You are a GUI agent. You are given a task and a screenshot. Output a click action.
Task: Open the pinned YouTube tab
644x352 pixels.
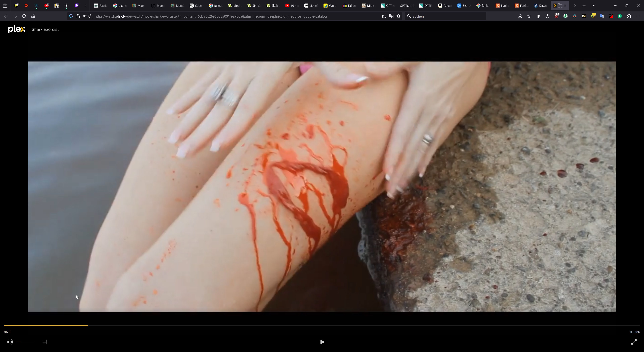[x=46, y=5]
